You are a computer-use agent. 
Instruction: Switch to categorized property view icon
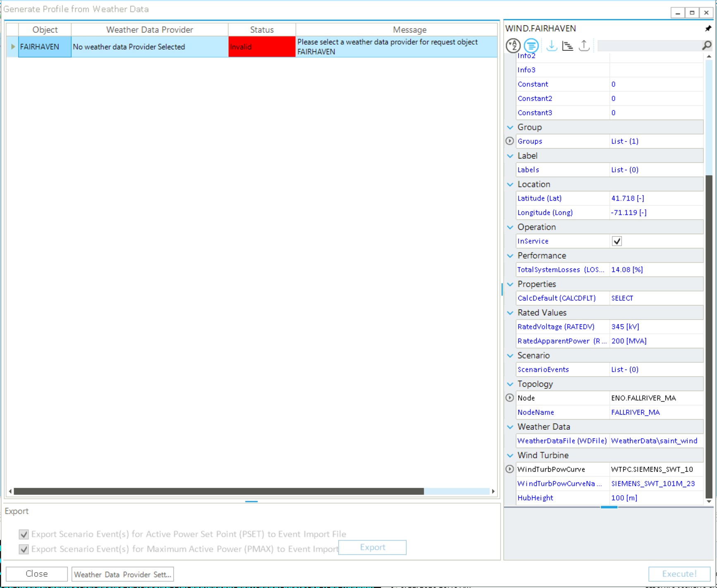click(531, 45)
